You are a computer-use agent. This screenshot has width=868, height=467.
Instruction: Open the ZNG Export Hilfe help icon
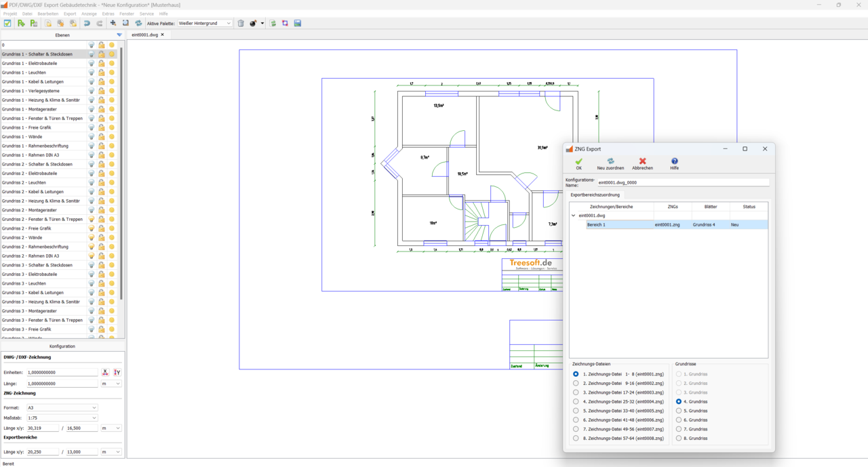(673, 163)
